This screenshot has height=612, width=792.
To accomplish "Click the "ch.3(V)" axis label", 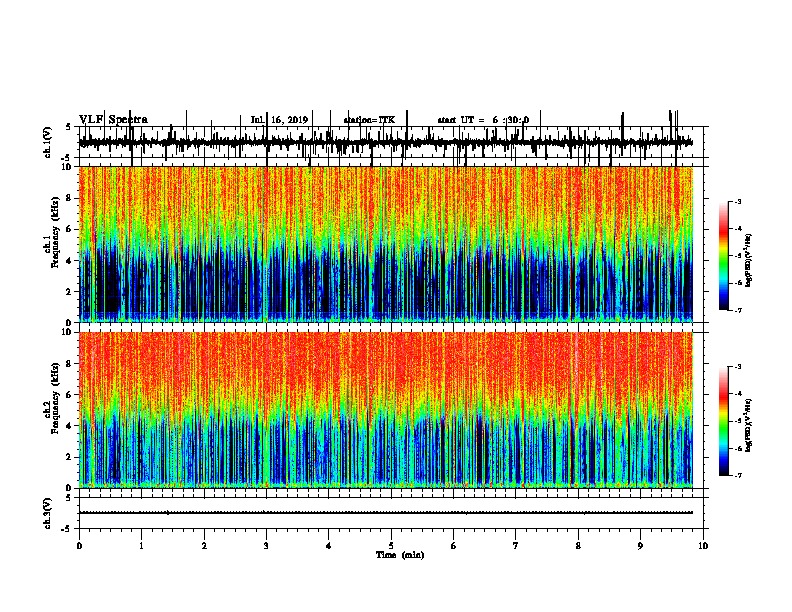I will [x=48, y=513].
